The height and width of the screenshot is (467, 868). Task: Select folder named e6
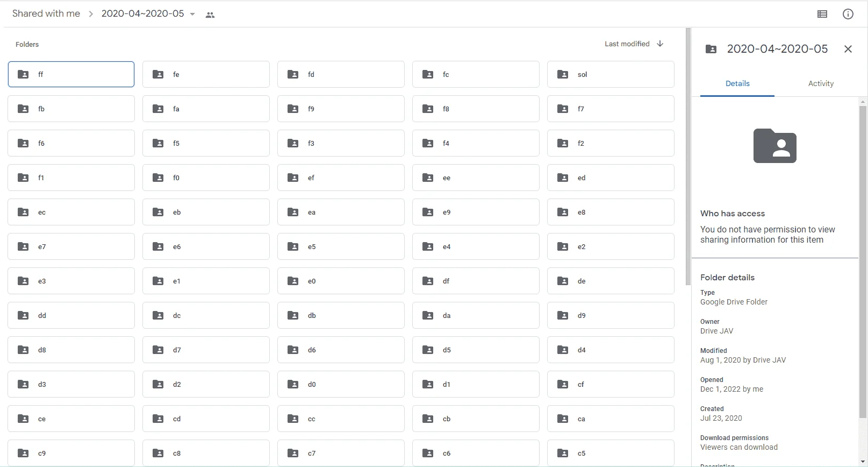tap(206, 246)
